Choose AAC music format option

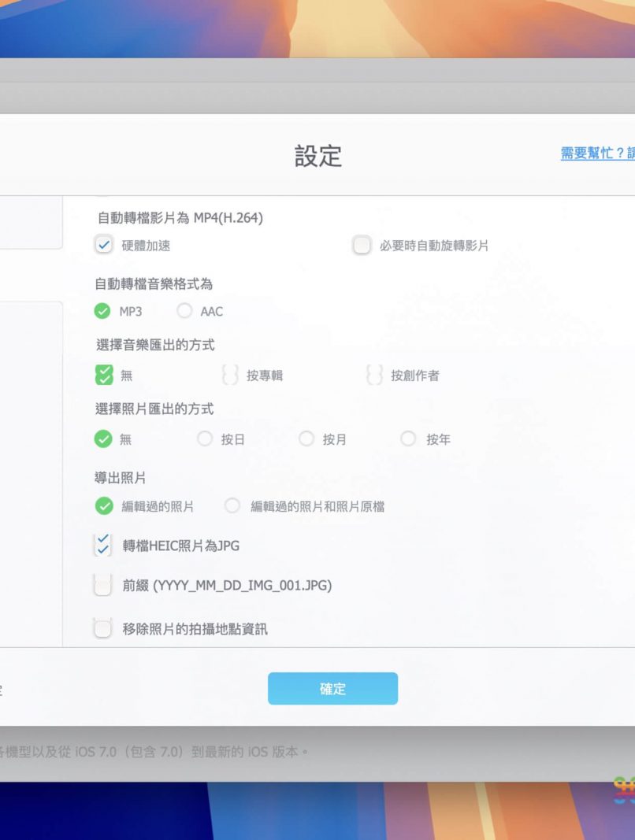tap(185, 311)
